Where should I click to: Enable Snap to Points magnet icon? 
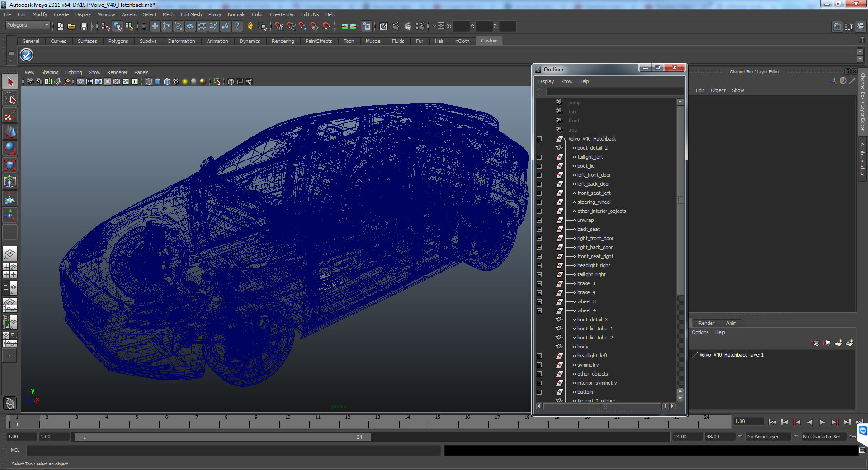[x=302, y=26]
